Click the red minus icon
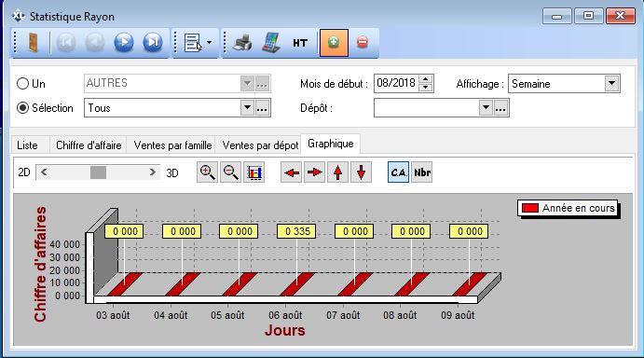The width and height of the screenshot is (644, 358). (x=363, y=42)
